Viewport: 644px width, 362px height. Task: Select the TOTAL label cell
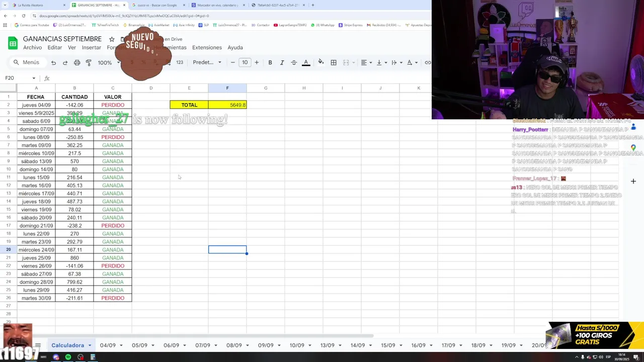(189, 105)
